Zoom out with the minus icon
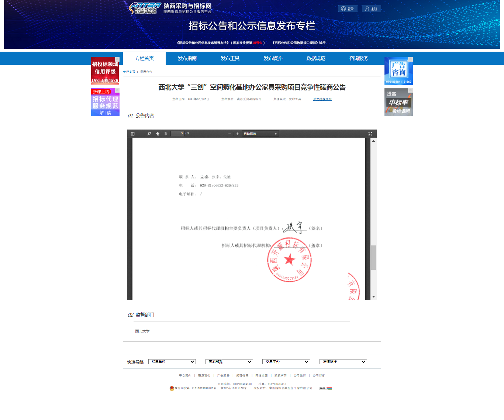504x420 pixels. pos(229,134)
